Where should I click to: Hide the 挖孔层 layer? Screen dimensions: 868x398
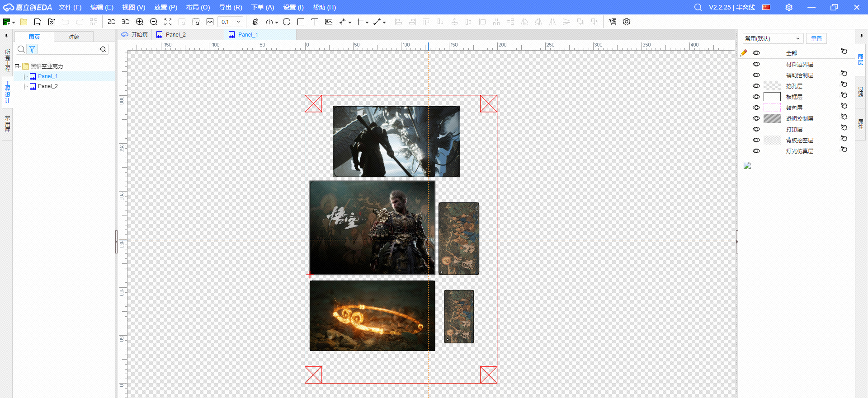(756, 86)
